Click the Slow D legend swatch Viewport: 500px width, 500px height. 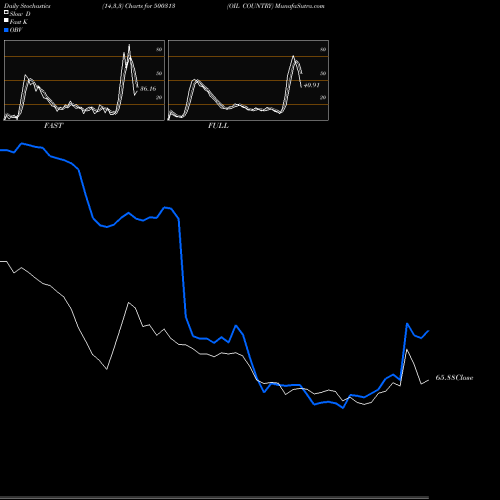click(x=6, y=12)
